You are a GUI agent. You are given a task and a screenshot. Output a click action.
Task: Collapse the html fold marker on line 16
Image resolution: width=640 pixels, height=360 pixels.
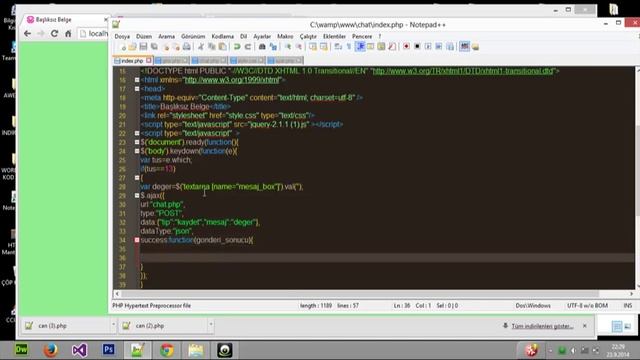137,80
